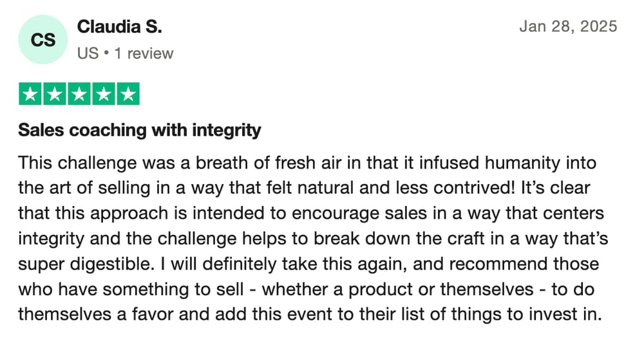Open the Jan 28, 2025 review date
Image resolution: width=644 pixels, height=341 pixels.
(568, 26)
